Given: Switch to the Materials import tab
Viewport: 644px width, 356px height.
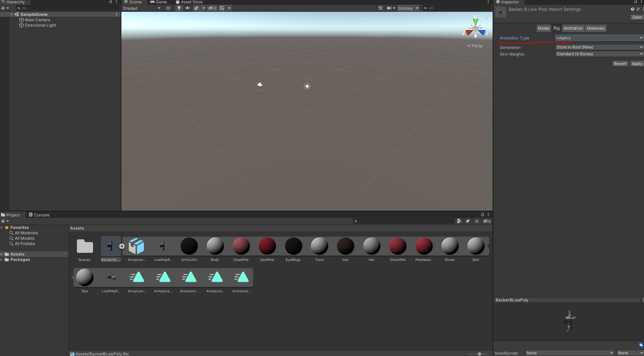Looking at the screenshot, I should click(596, 28).
